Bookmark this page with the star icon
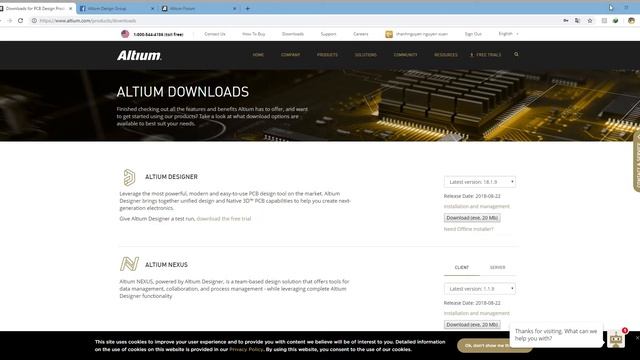The width and height of the screenshot is (640, 360). tap(590, 20)
